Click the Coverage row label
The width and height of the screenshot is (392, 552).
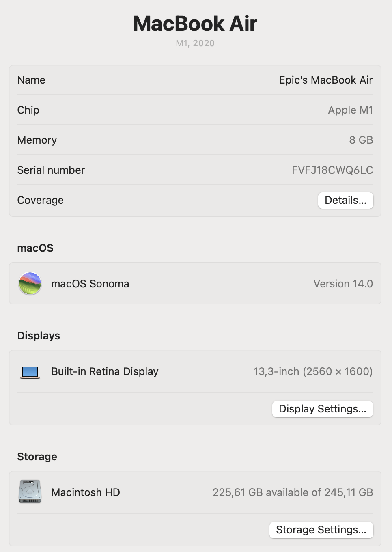(x=40, y=200)
